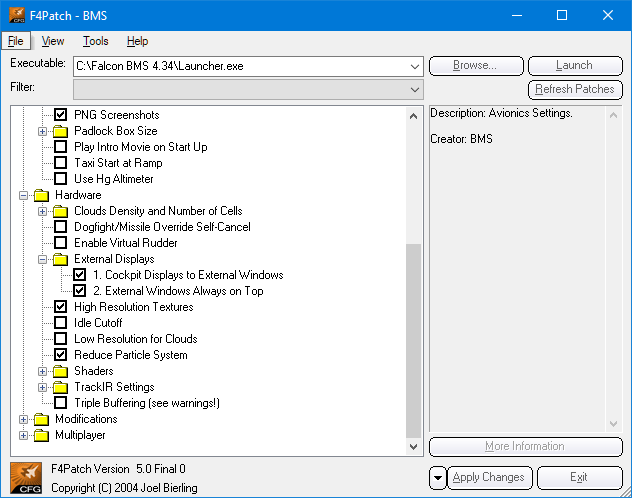Open the Apply Changes arrow dropdown
The height and width of the screenshot is (498, 632).
pyautogui.click(x=438, y=478)
